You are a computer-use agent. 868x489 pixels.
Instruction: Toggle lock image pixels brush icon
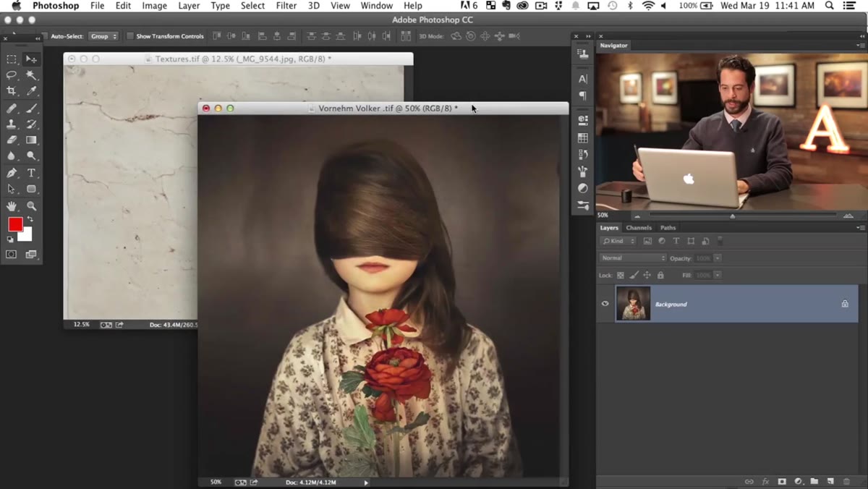pos(634,276)
